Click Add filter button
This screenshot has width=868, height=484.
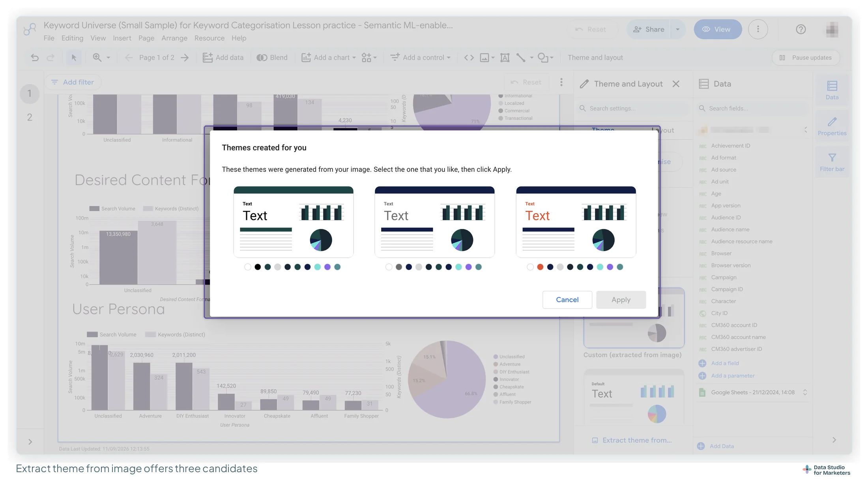73,82
